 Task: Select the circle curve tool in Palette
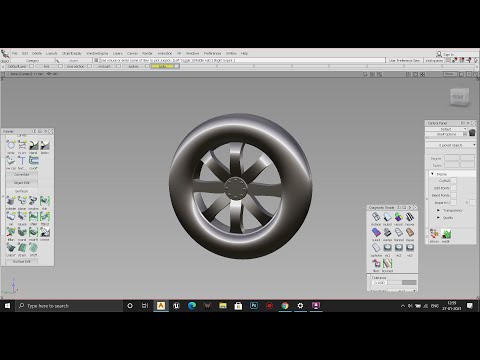[11, 145]
